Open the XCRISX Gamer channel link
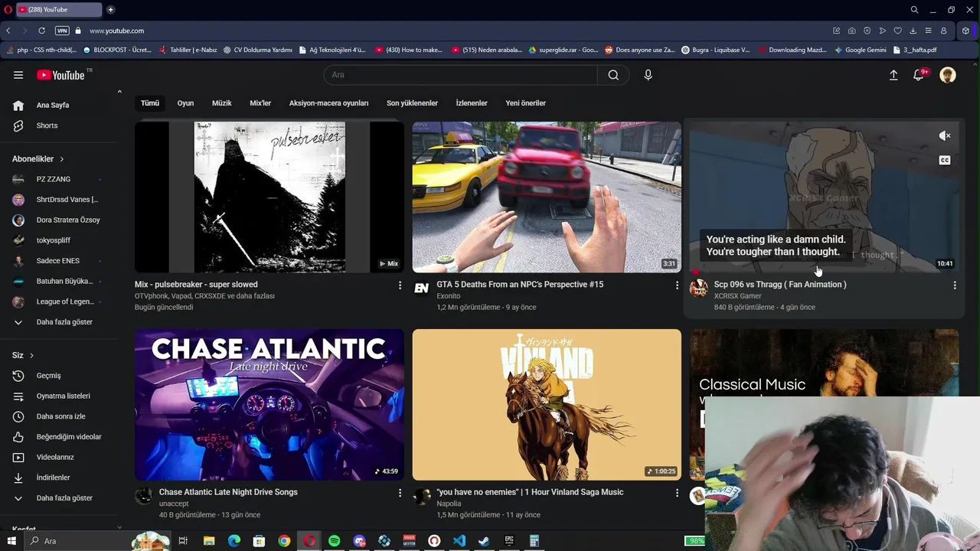Image resolution: width=980 pixels, height=551 pixels. point(737,296)
